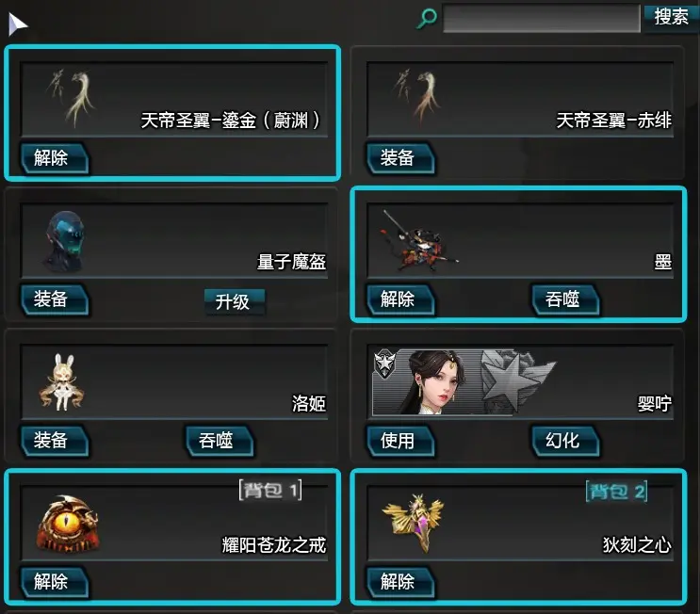Screen dimensions: 700x614
Task: Click 吞噬 button under 墨
Action: (x=565, y=299)
